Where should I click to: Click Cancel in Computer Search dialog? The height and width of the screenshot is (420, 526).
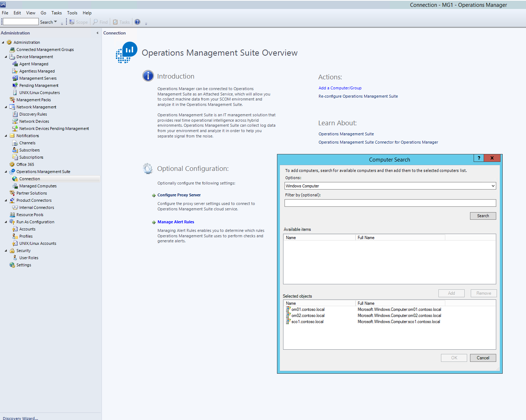pos(483,358)
